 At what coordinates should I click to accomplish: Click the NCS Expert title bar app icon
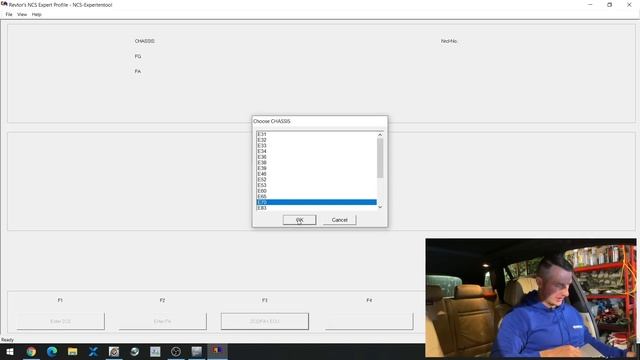coord(4,4)
